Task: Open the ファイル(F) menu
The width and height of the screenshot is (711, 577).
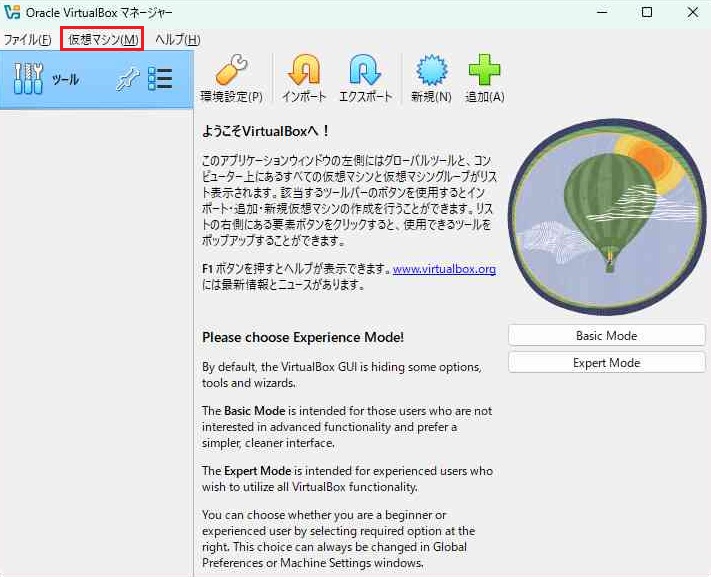Action: coord(27,39)
